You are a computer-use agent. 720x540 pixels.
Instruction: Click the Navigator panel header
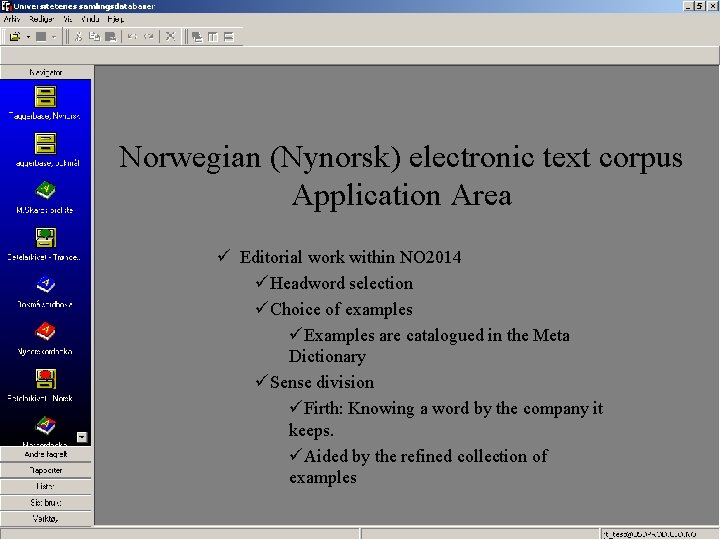click(46, 72)
